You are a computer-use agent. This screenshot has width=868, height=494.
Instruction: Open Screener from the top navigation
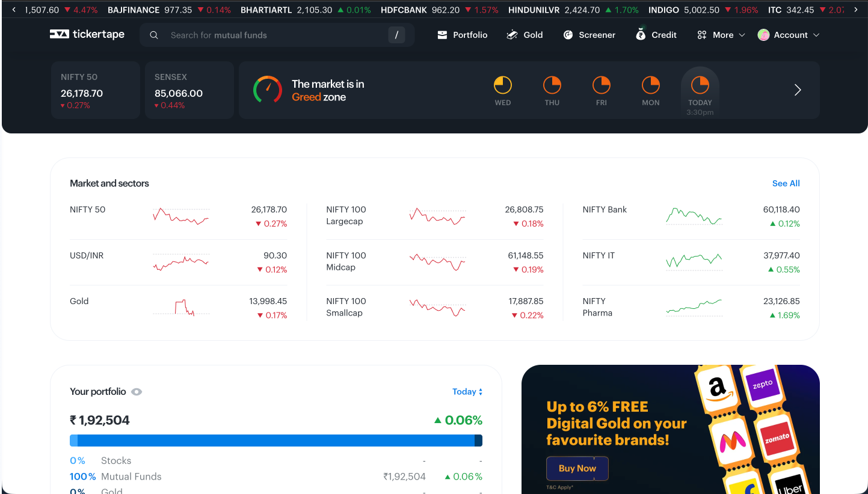(x=589, y=35)
